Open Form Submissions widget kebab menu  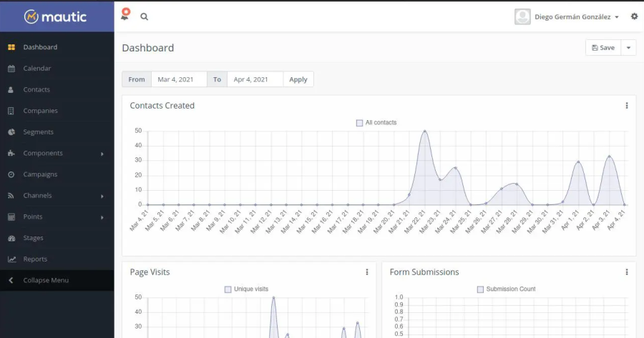tap(627, 272)
